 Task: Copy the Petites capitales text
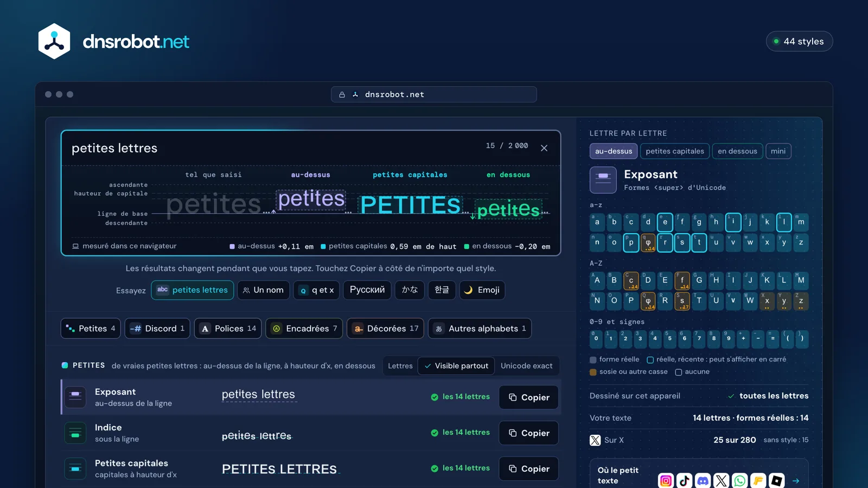click(x=528, y=468)
